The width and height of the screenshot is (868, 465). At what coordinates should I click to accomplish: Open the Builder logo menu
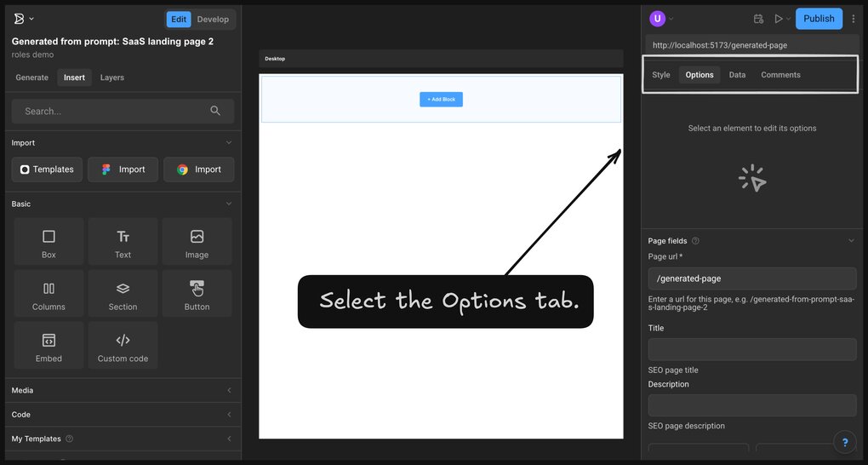point(19,19)
